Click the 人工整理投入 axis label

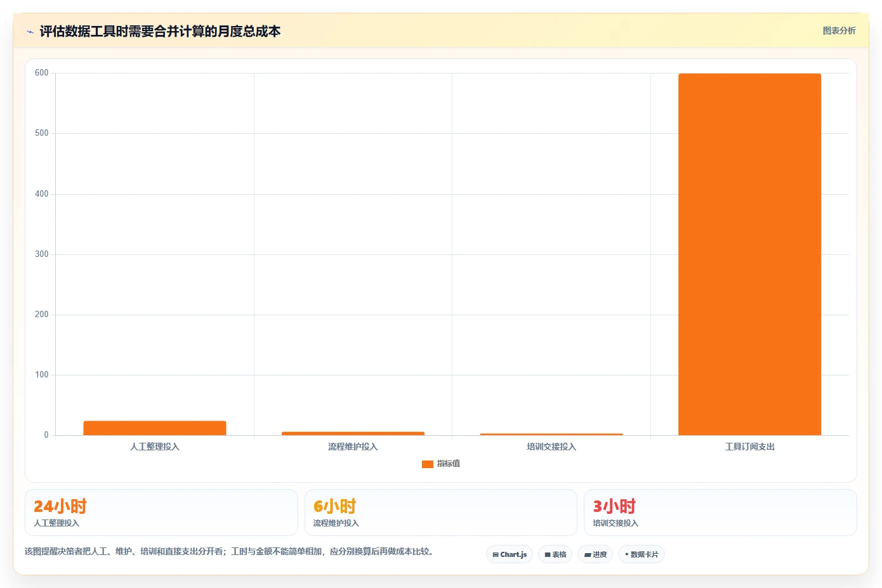(155, 447)
